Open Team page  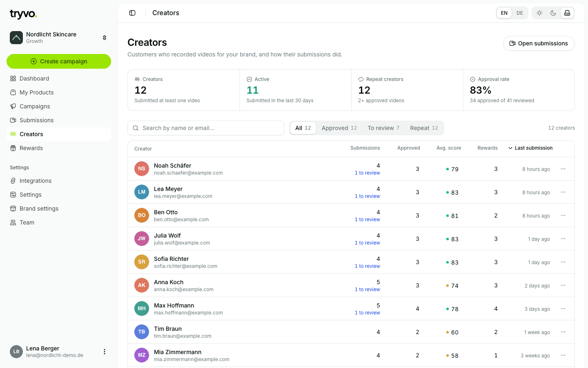[x=59, y=222]
